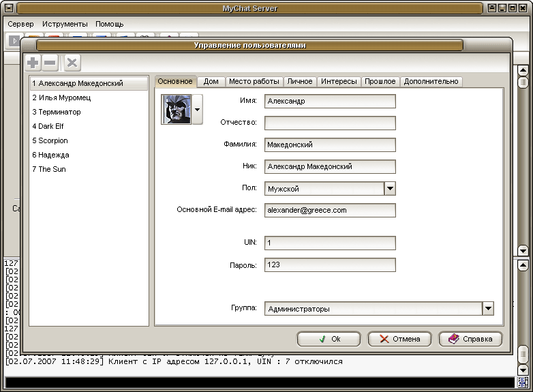Click the X delete icon in dialog toolbar

tap(72, 63)
